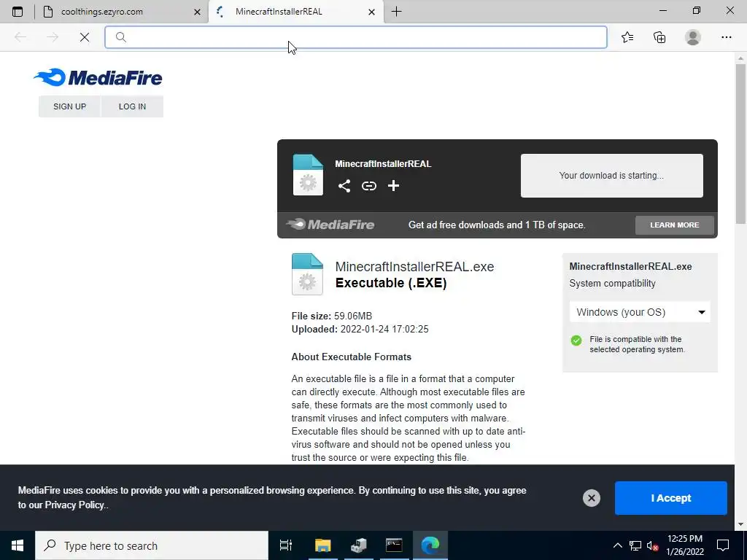747x560 pixels.
Task: Select the MinecraftInstallerREAL tab
Action: coord(295,12)
